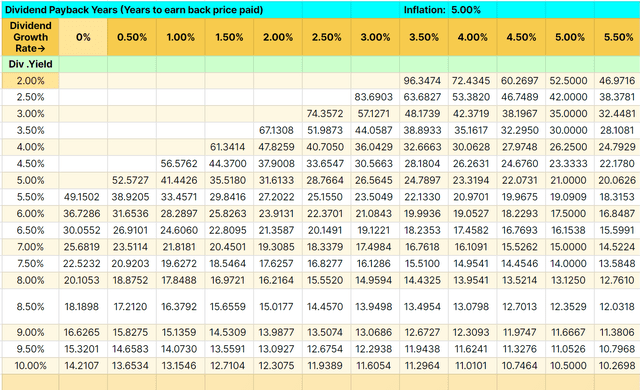Click the 'Dividend Growth Rate' header cell
640x390 pixels.
tap(31, 37)
